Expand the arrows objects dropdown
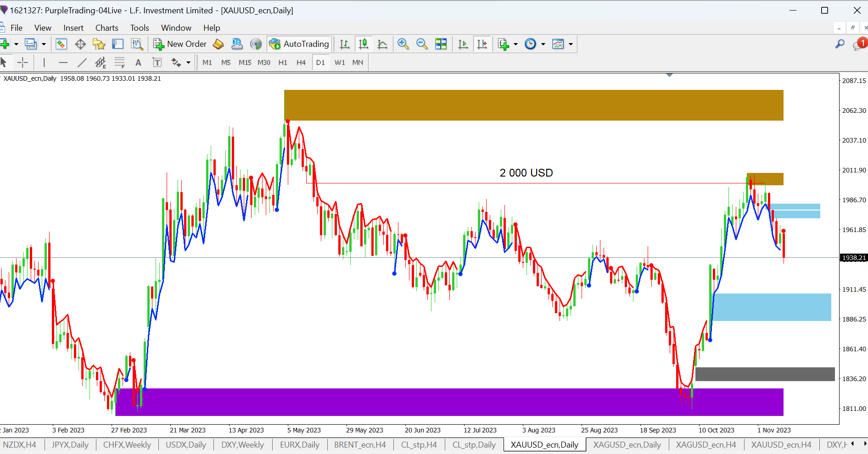868x454 pixels. point(188,62)
